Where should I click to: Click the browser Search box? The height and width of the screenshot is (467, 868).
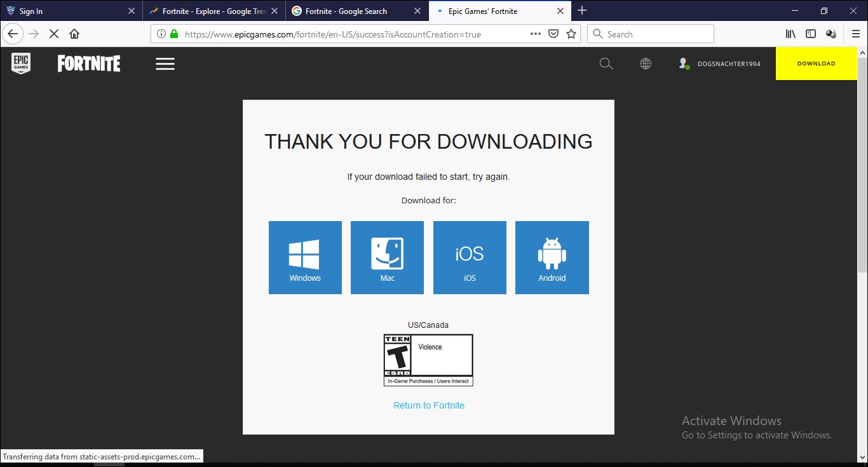coord(651,34)
